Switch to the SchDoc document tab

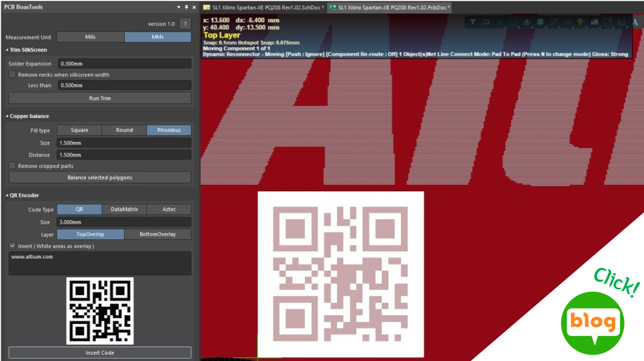point(264,7)
